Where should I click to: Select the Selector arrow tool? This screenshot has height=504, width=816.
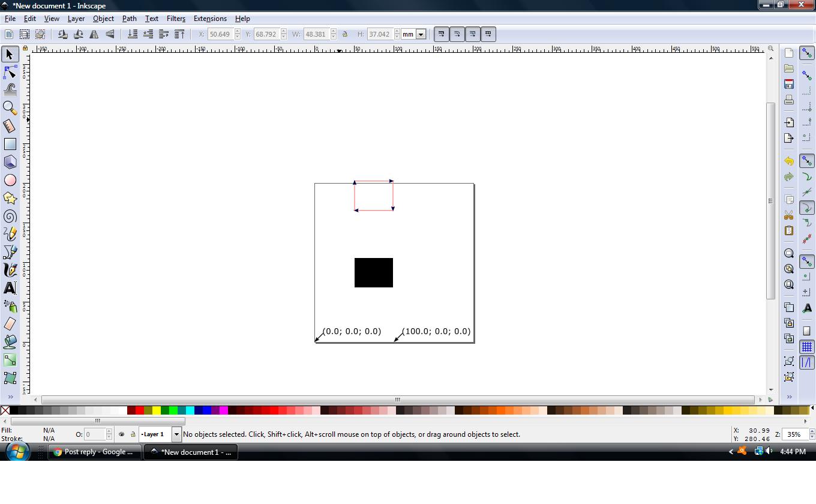10,54
